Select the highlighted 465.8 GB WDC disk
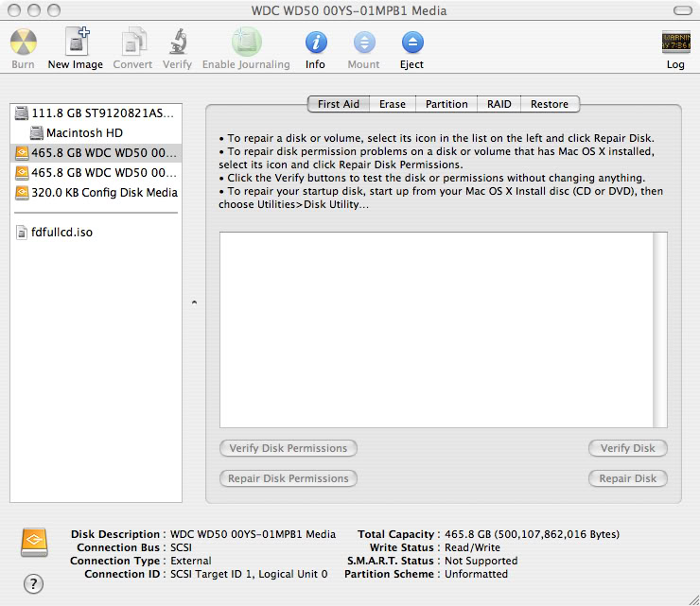Image resolution: width=700 pixels, height=606 pixels. (x=96, y=152)
